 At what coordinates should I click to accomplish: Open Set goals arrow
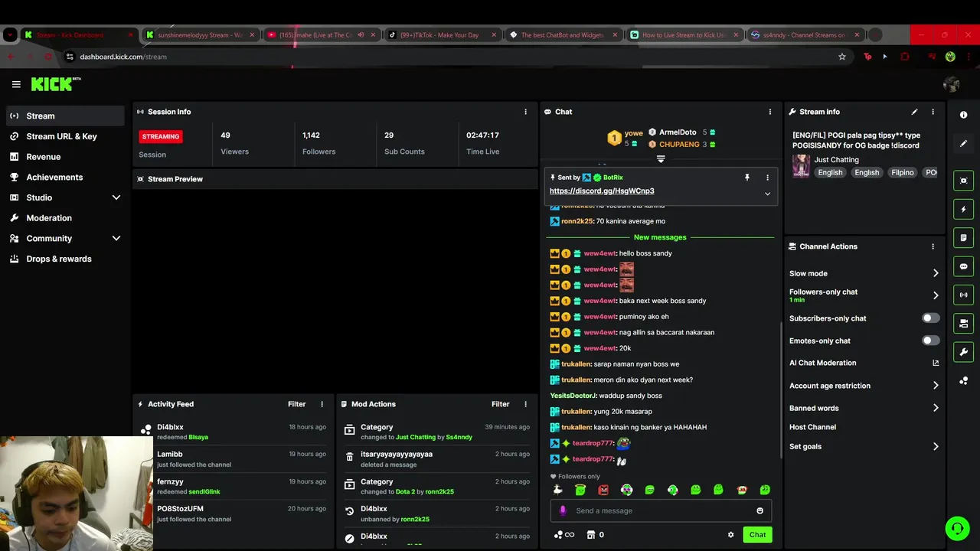point(936,446)
